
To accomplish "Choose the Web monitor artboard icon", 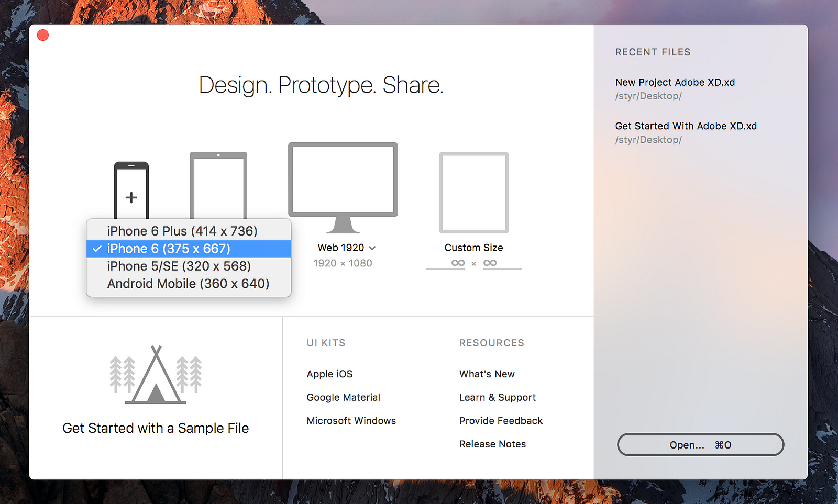I will [x=343, y=187].
